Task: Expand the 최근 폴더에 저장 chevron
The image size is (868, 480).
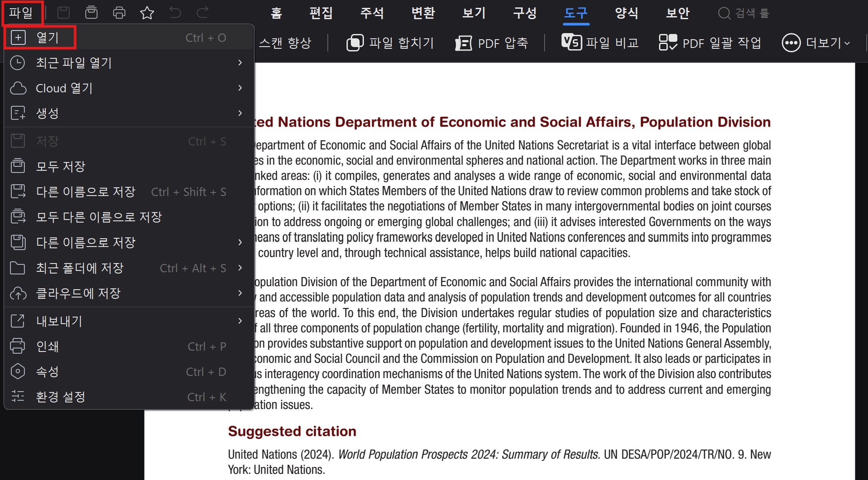Action: 240,268
